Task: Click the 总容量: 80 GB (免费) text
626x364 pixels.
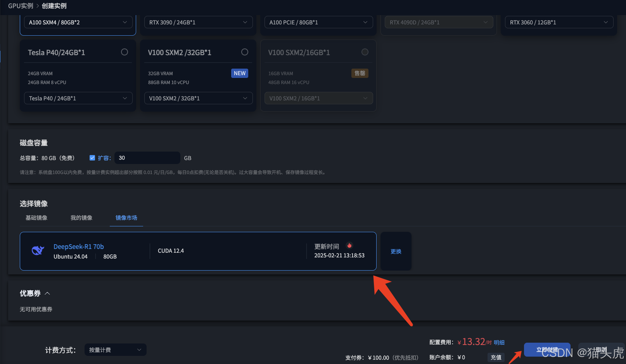Action: (47, 158)
